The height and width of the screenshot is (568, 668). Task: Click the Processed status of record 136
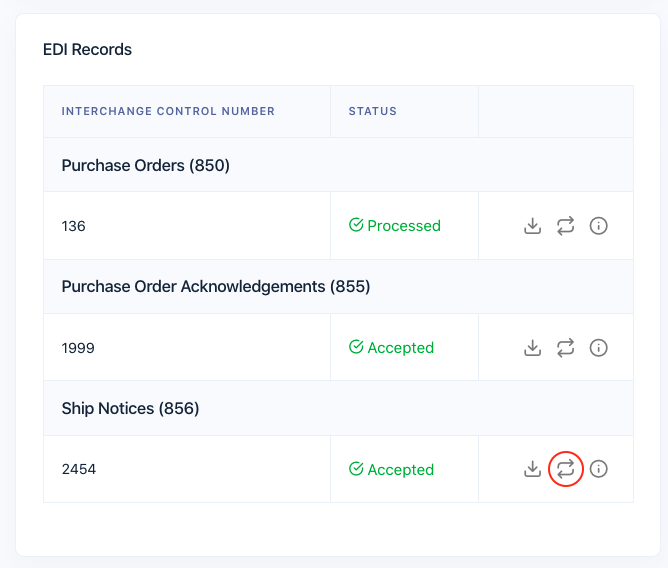(x=395, y=226)
